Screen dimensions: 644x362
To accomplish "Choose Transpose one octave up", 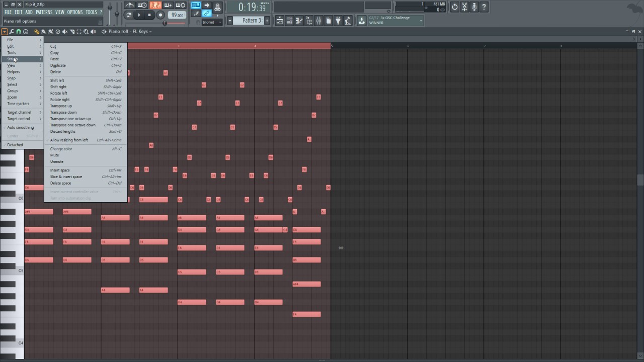I will (x=86, y=119).
